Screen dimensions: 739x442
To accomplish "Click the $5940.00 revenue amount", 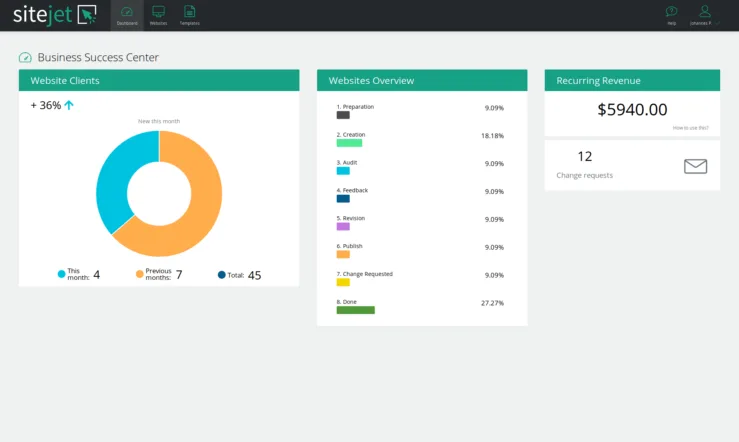I will pos(632,109).
